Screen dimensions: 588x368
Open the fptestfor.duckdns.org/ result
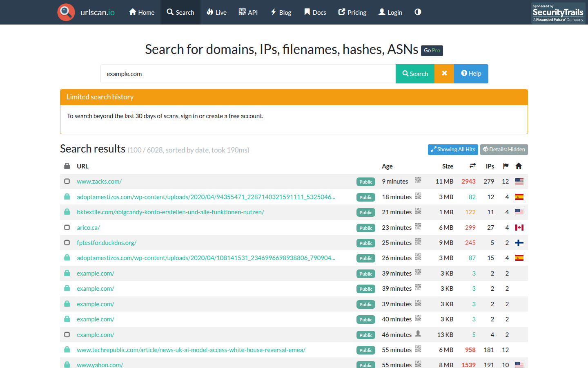coord(107,243)
